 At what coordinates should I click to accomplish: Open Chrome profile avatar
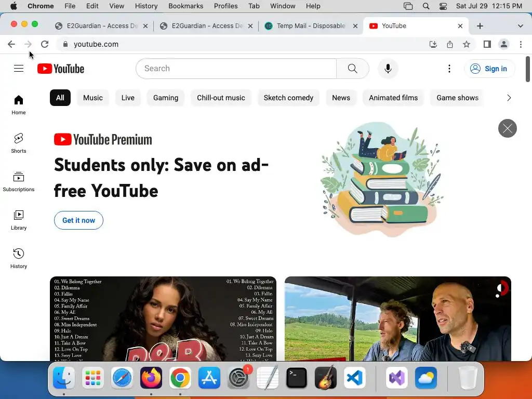click(x=504, y=44)
